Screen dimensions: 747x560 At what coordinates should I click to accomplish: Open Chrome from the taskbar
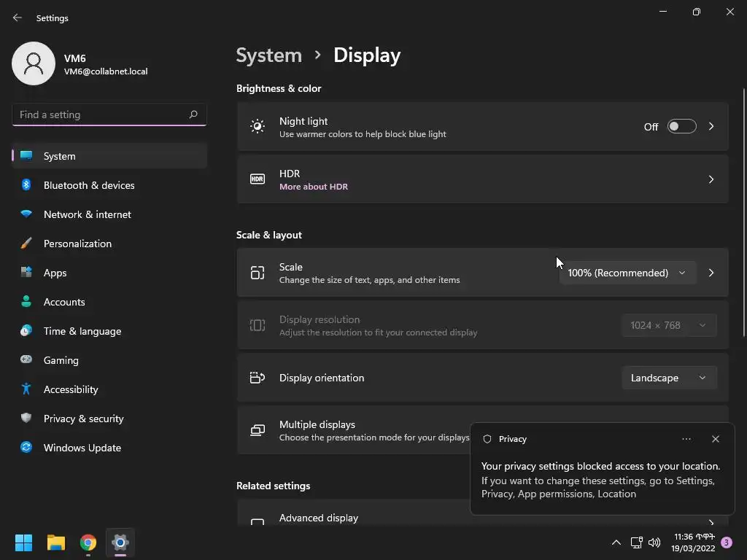88,542
